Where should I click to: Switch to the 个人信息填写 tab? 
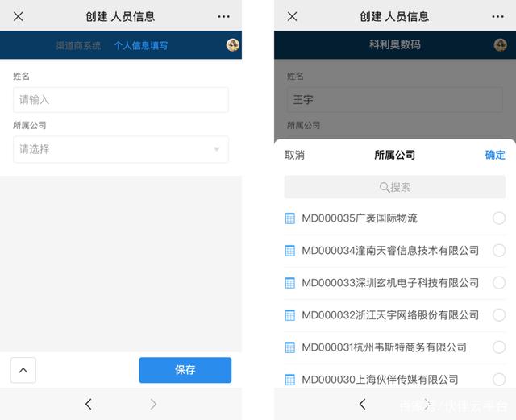pos(141,45)
